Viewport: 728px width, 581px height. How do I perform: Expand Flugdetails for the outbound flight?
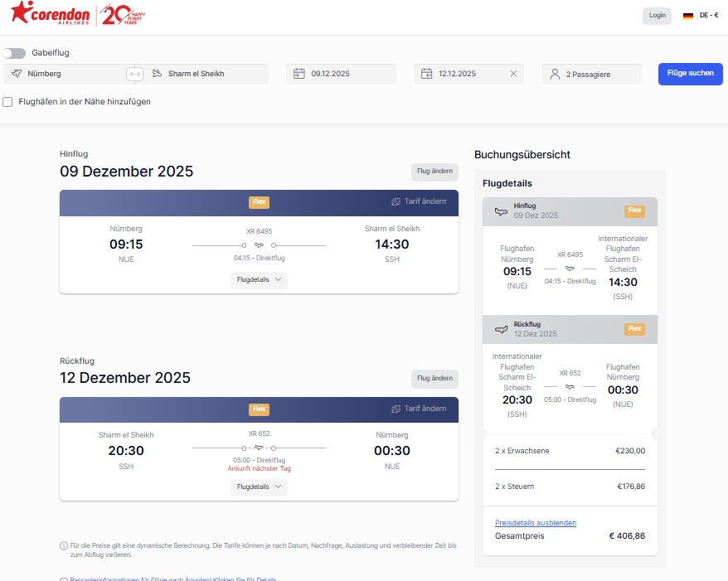259,280
